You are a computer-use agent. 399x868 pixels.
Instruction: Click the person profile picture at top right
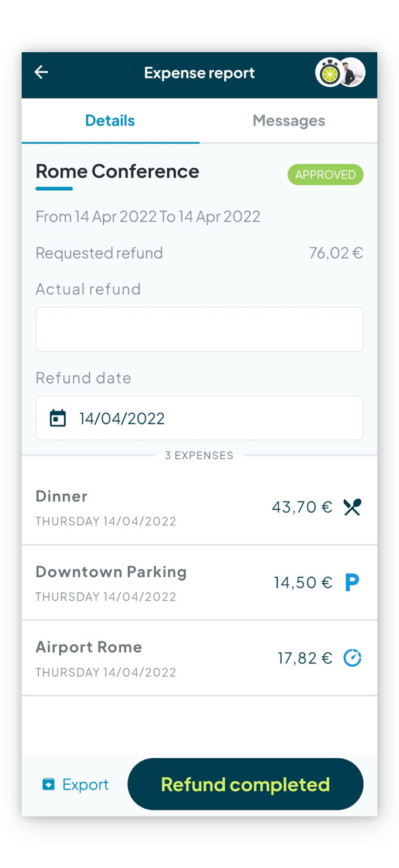pos(352,73)
